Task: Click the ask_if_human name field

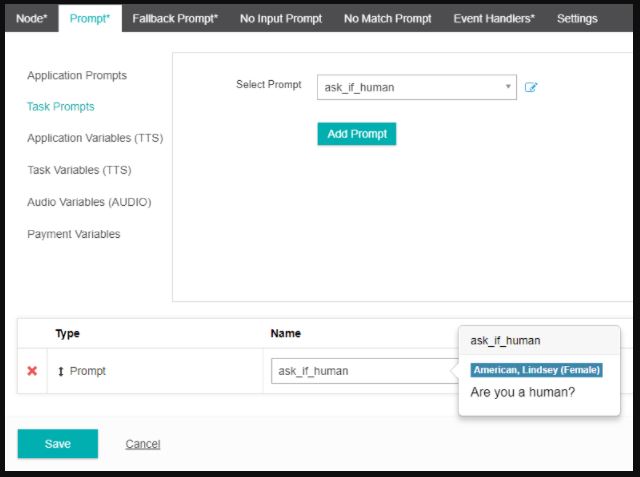Action: tap(364, 371)
